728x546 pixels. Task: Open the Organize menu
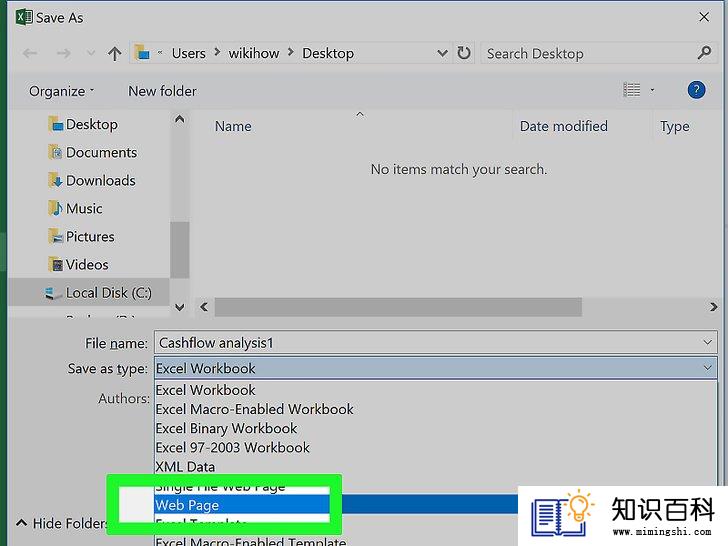point(61,91)
